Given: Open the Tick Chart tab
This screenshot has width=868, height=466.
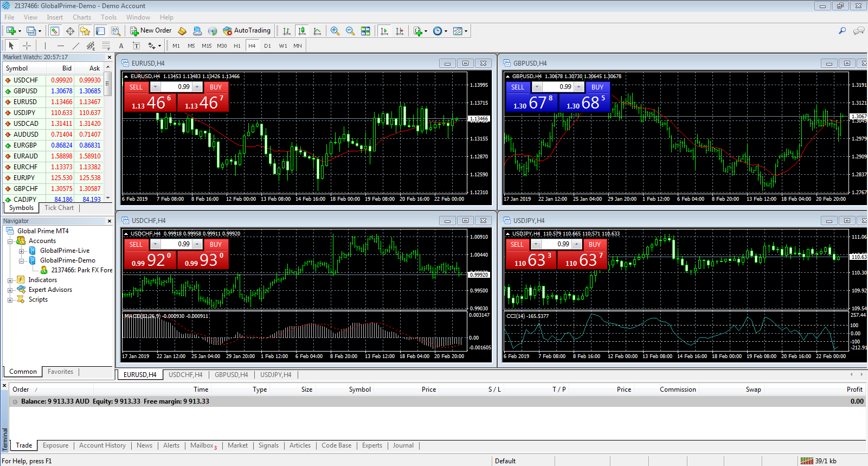Looking at the screenshot, I should click(59, 208).
